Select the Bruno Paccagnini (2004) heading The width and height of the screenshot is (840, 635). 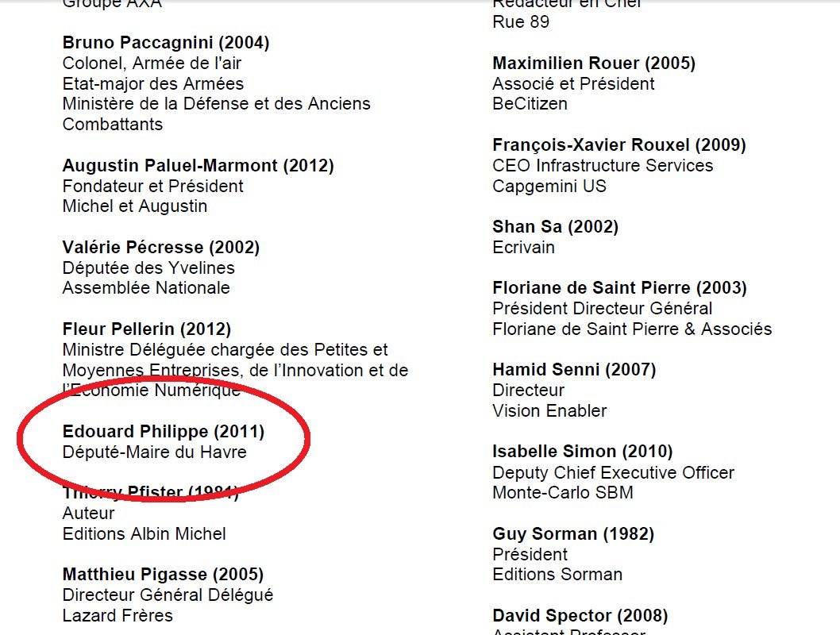point(166,43)
